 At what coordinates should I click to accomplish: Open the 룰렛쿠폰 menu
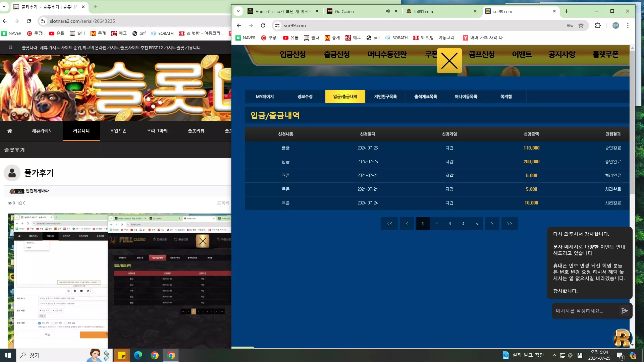point(606,54)
